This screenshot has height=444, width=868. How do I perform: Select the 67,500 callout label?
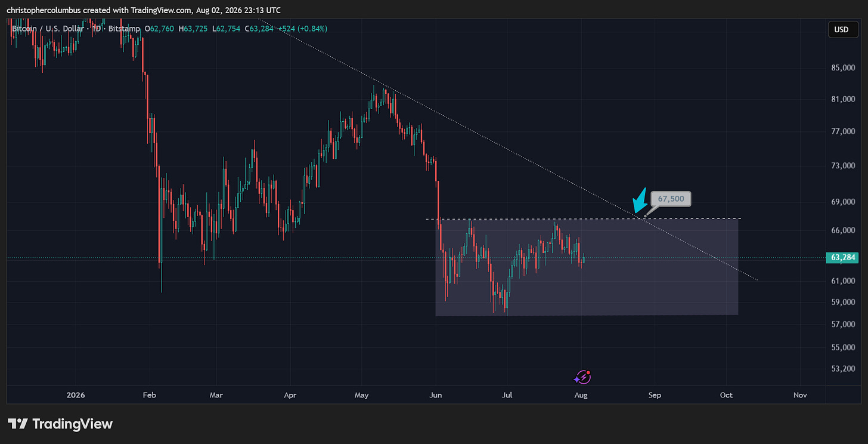(671, 199)
